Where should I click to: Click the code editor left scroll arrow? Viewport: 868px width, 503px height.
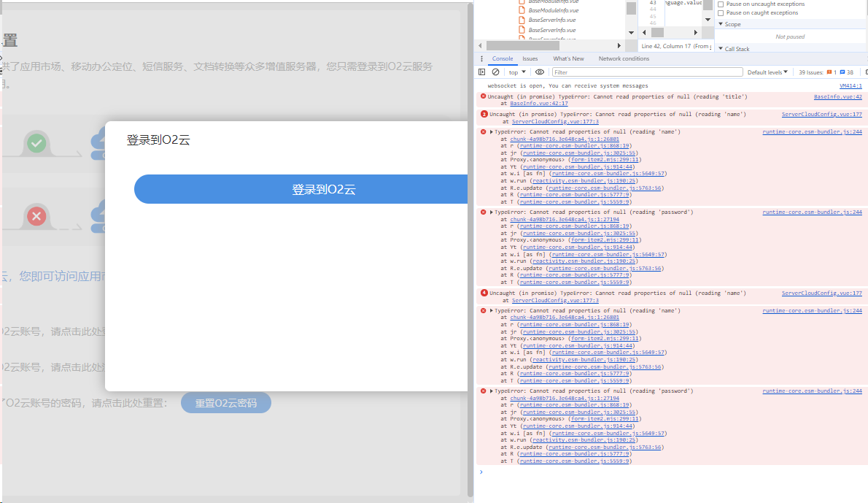click(x=644, y=33)
